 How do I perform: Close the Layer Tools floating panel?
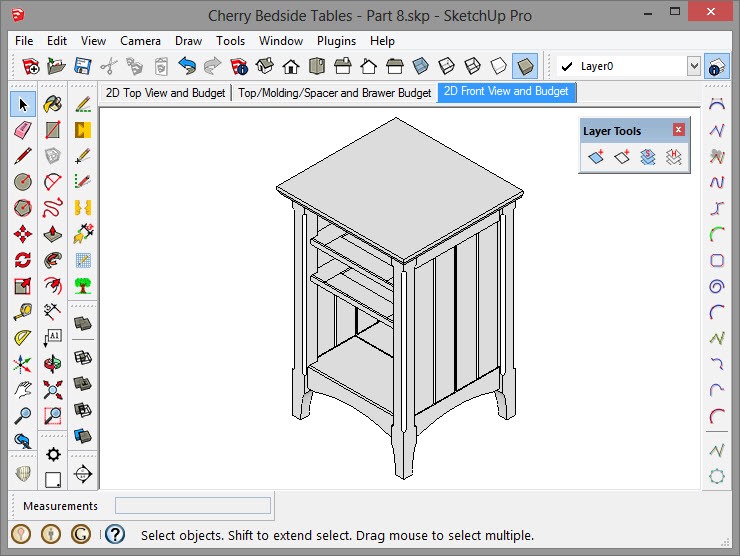click(x=679, y=130)
